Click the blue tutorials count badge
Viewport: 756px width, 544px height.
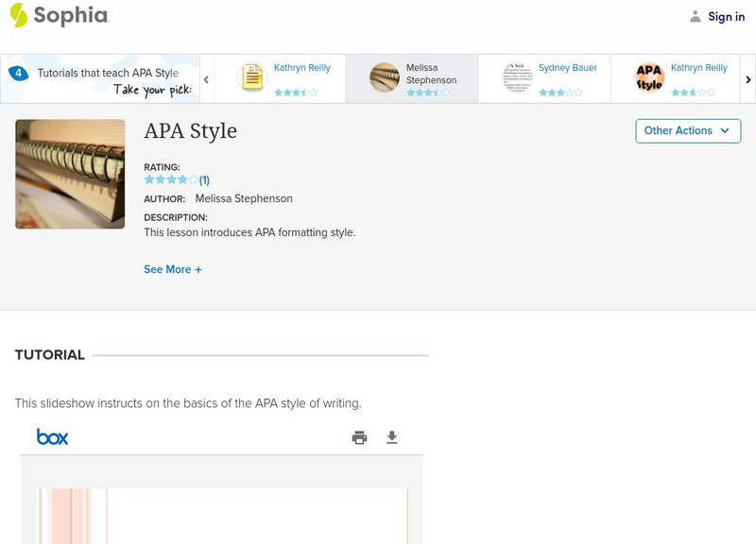point(18,73)
